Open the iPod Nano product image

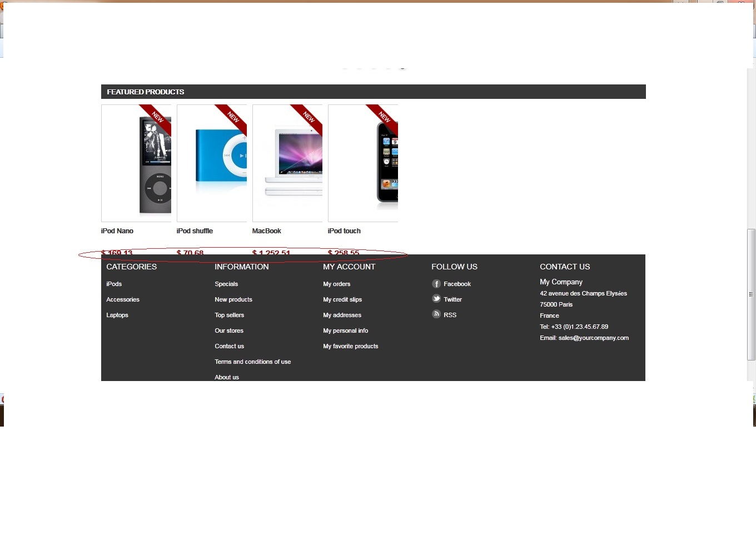(136, 163)
